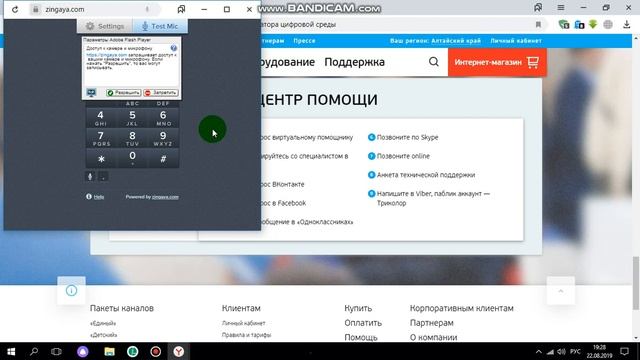Click the info circle button near footer
Image resolution: width=640 pixels, height=360 pixels.
pyautogui.click(x=71, y=291)
